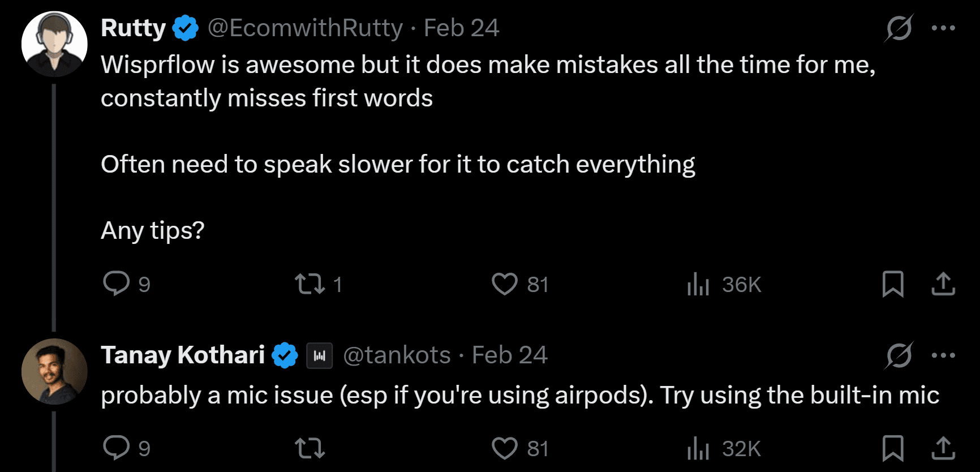Repost Tanay Kothari's mic issue reply
The height and width of the screenshot is (472, 980).
pyautogui.click(x=310, y=449)
